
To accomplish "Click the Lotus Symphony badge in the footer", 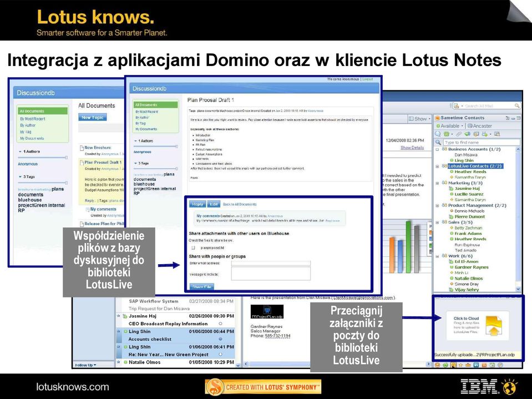I will (x=263, y=387).
